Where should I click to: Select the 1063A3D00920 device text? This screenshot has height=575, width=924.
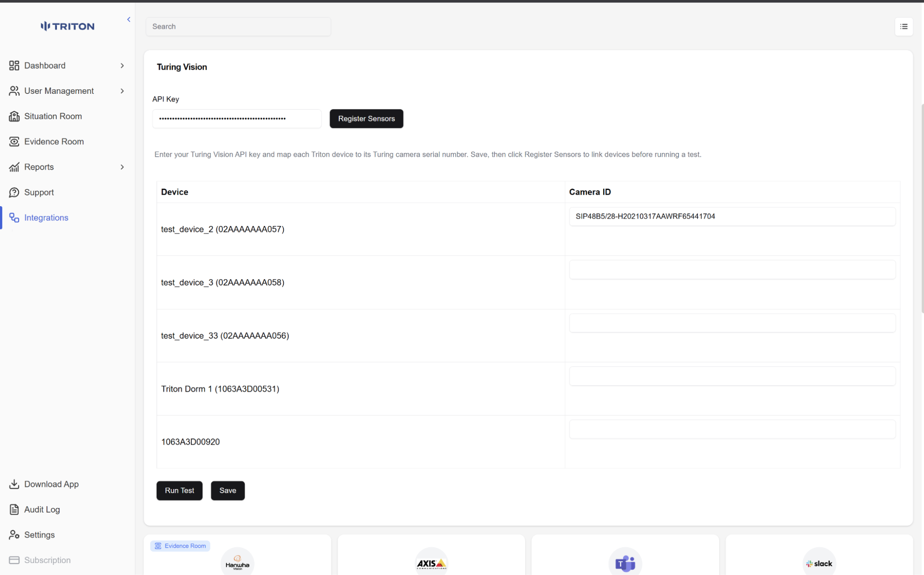pyautogui.click(x=190, y=442)
